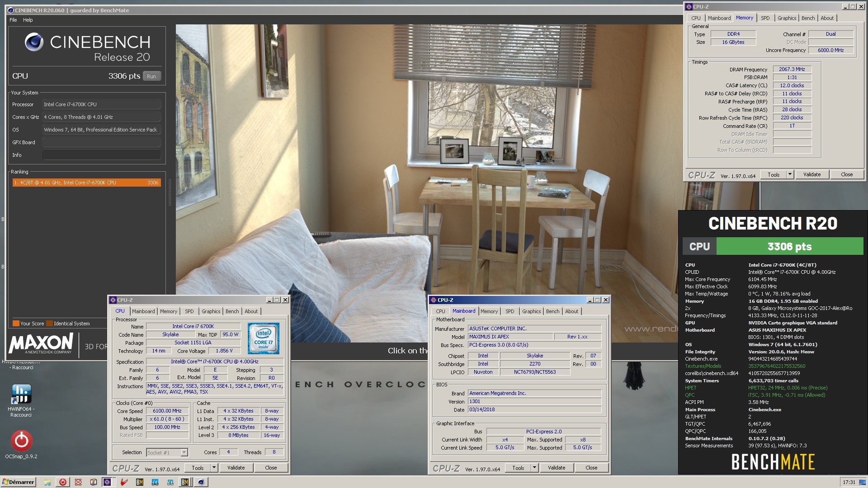Open About tab in CPU-Z Mainboard window
The image size is (868, 488).
tap(571, 311)
